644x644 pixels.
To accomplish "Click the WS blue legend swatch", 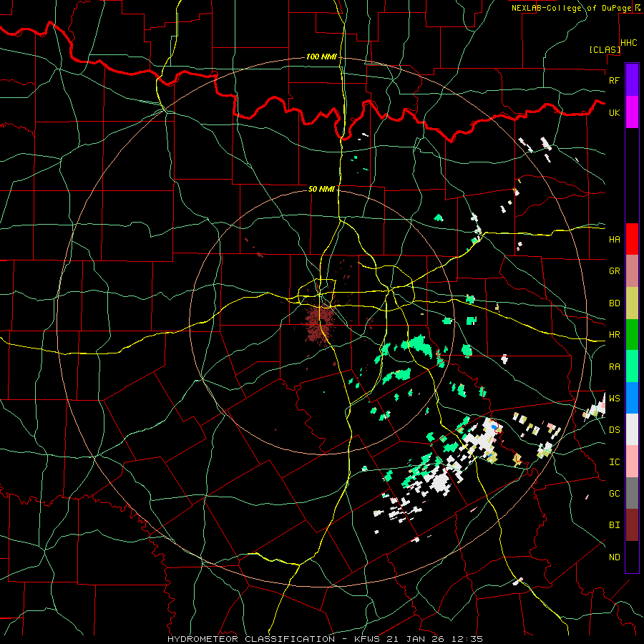I will [x=632, y=398].
